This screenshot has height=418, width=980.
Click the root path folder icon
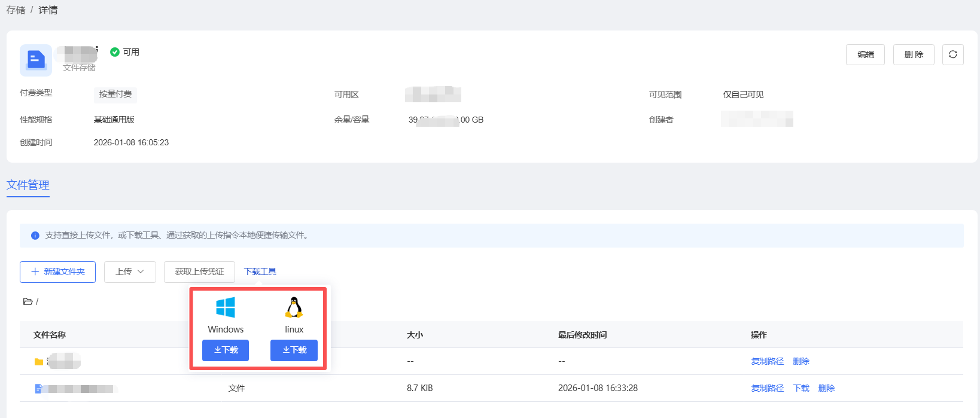[28, 301]
